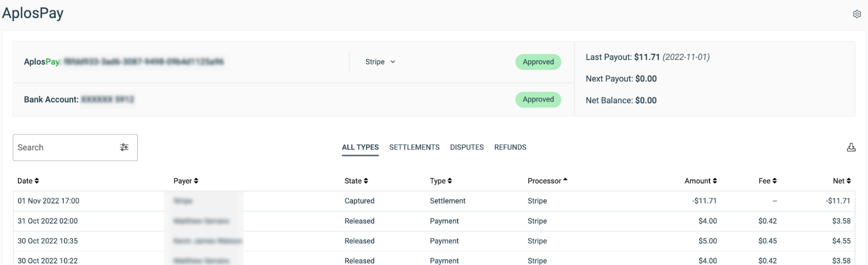Click the Next Payout $0.00 text

tap(621, 79)
